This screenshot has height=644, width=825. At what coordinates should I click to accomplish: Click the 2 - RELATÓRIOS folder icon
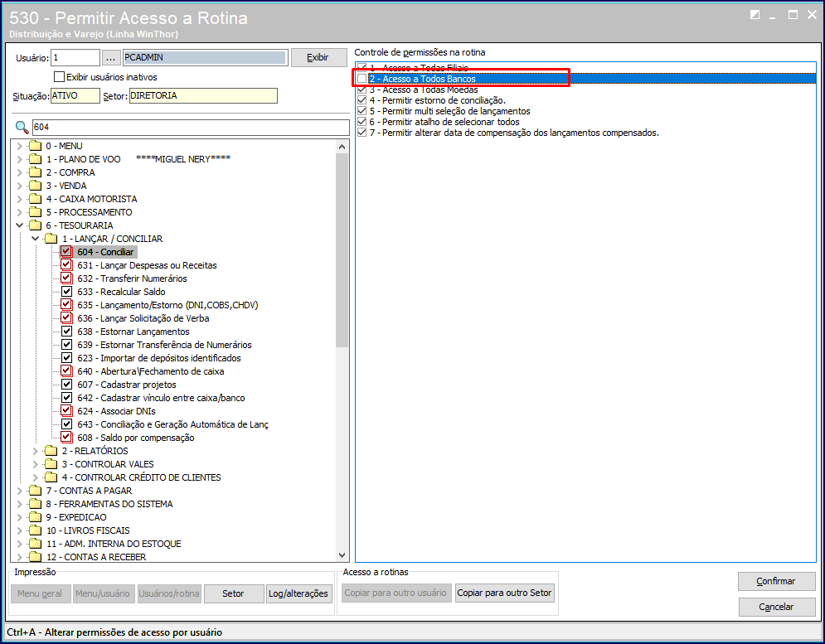click(51, 450)
